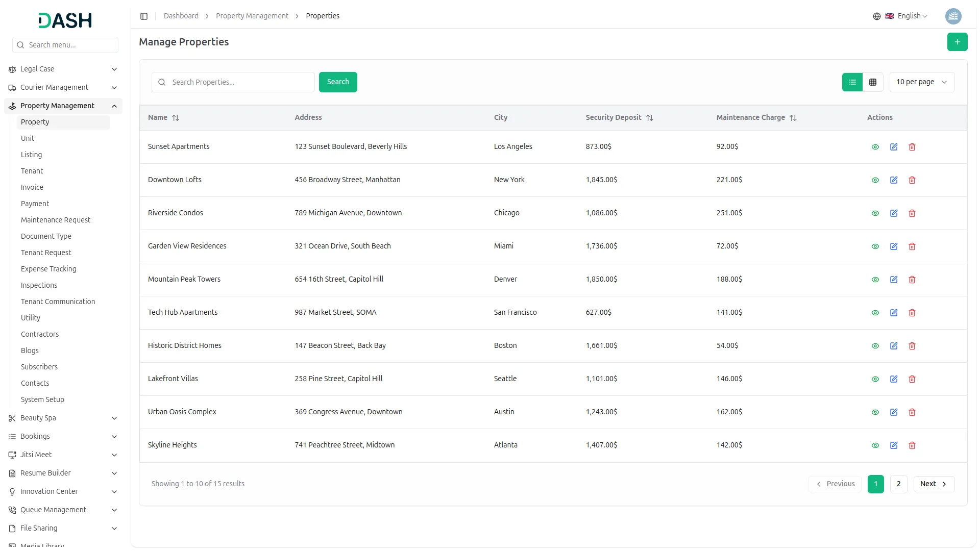
Task: Edit the Riverside Condos property
Action: point(893,213)
